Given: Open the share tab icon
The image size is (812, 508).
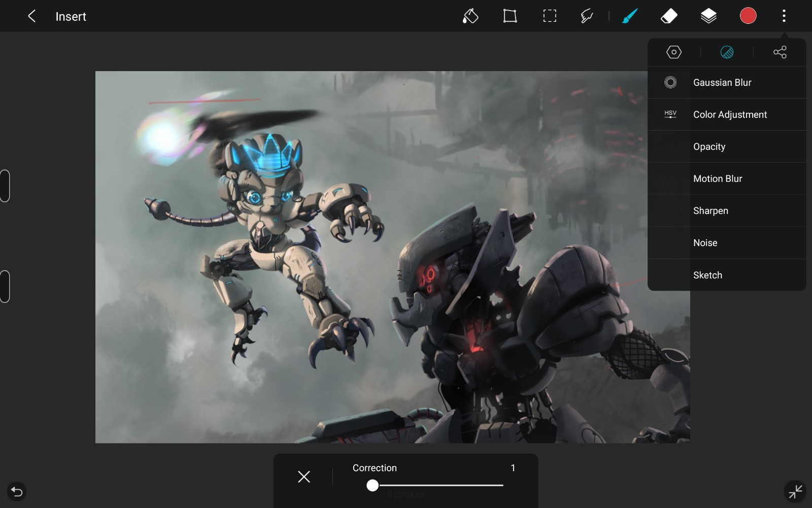Looking at the screenshot, I should pyautogui.click(x=780, y=52).
